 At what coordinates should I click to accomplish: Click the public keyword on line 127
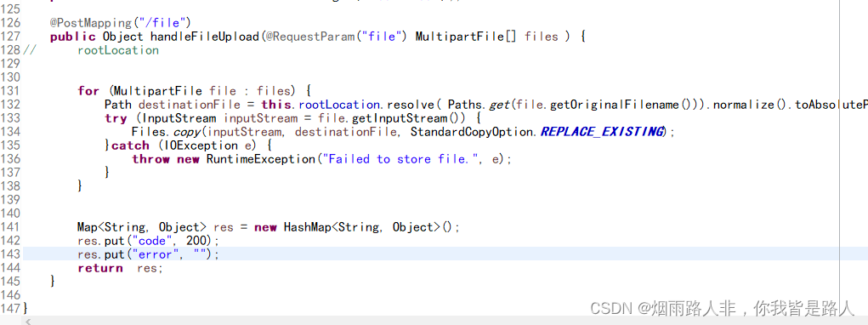click(x=74, y=37)
